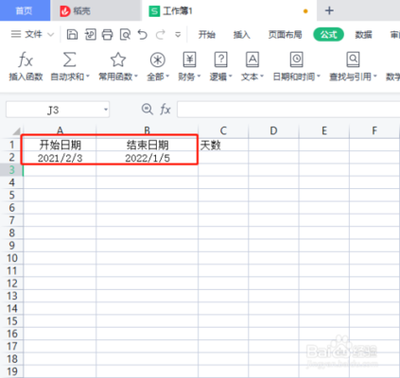Click the Print icon in the quick toolbar
The image size is (400, 378).
pyautogui.click(x=107, y=34)
